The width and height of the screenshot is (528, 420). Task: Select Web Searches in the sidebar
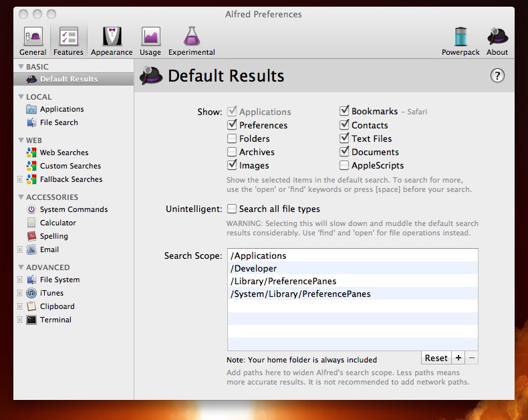pos(63,152)
